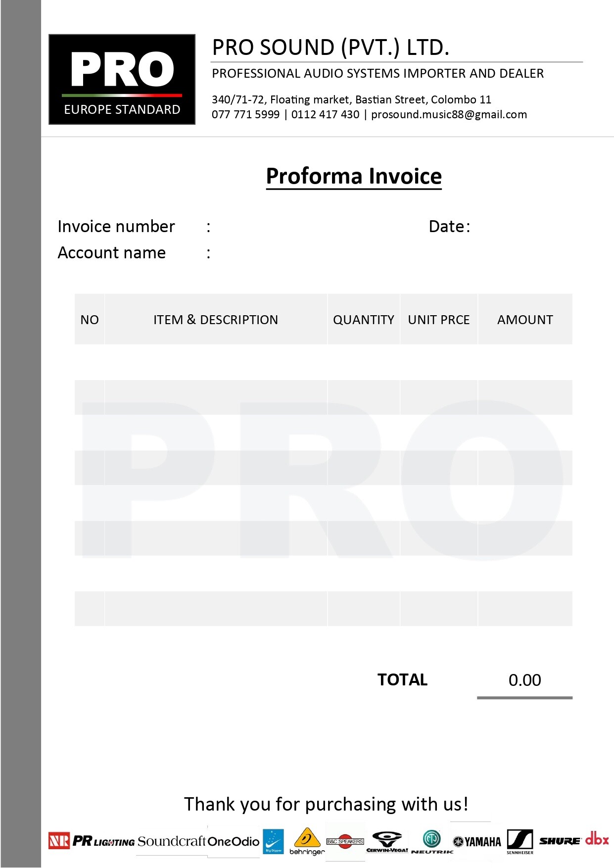The height and width of the screenshot is (868, 614).
Task: Click the B&C Speakers logo
Action: click(x=345, y=841)
